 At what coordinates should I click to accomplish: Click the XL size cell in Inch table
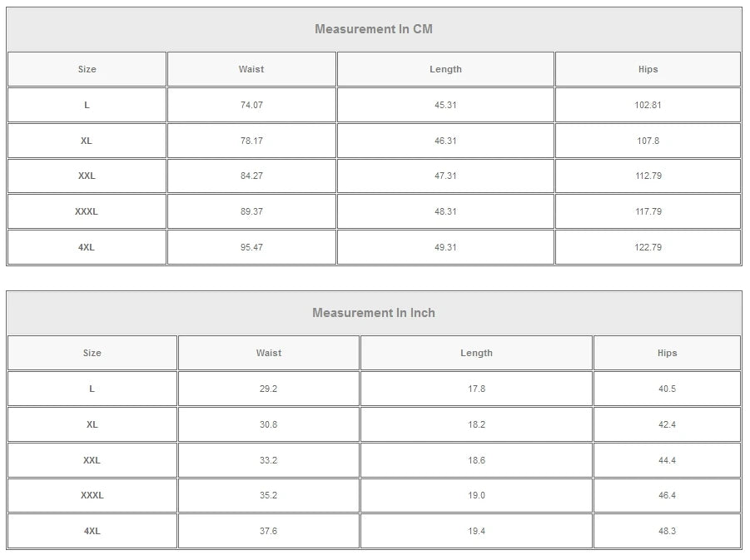pyautogui.click(x=92, y=424)
